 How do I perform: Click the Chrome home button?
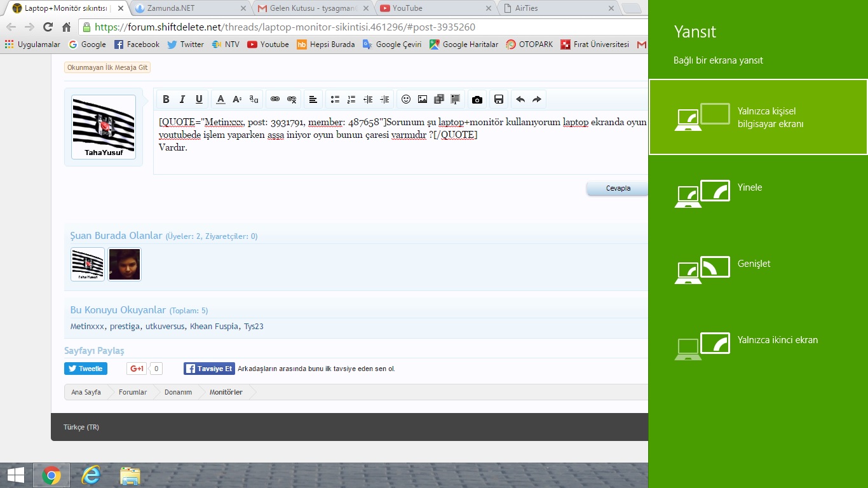tap(66, 27)
